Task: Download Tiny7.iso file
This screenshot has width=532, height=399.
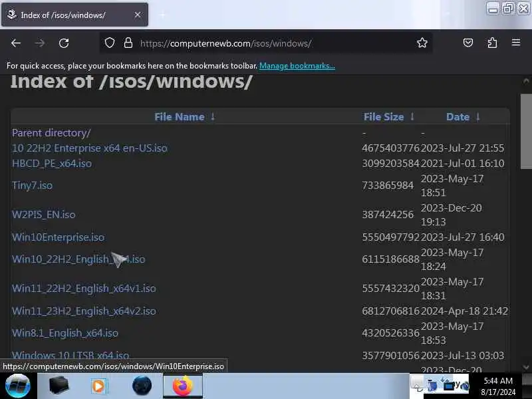Action: (x=32, y=186)
